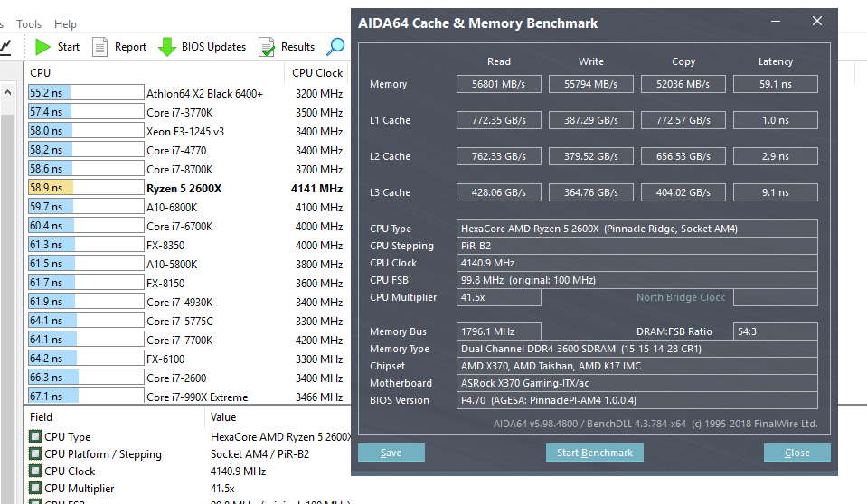Save the benchmark results
This screenshot has height=504, width=867.
coord(391,453)
